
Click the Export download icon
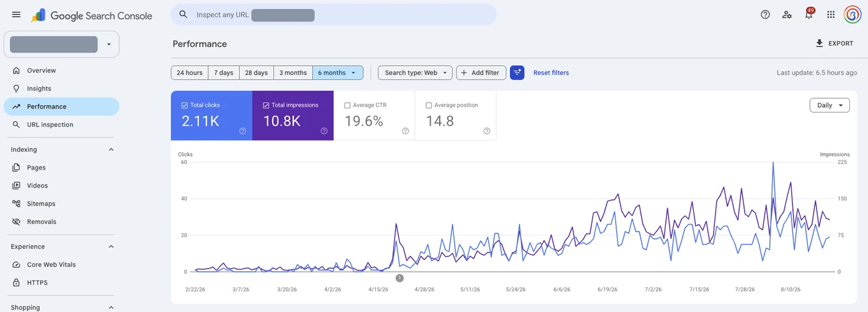tap(819, 43)
